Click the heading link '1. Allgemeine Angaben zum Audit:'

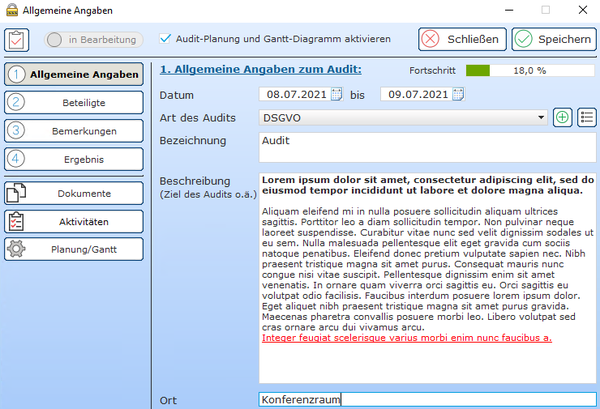261,69
